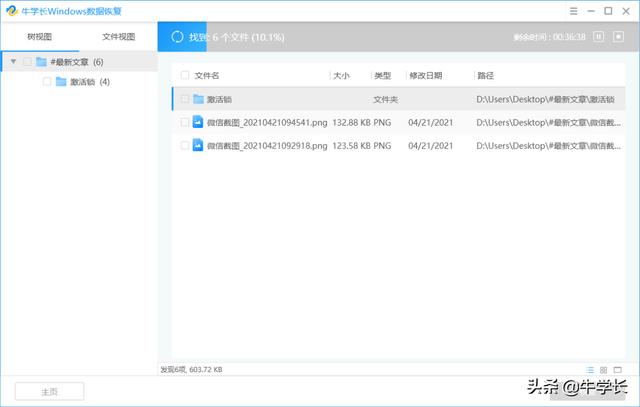
Task: Click size value 132.88 KB
Action: click(x=351, y=122)
